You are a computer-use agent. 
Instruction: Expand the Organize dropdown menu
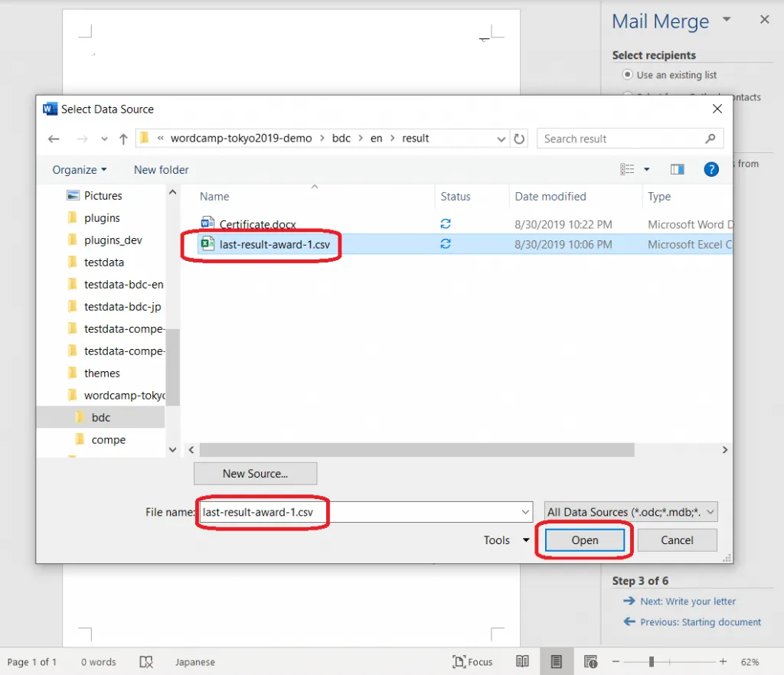pyautogui.click(x=80, y=170)
